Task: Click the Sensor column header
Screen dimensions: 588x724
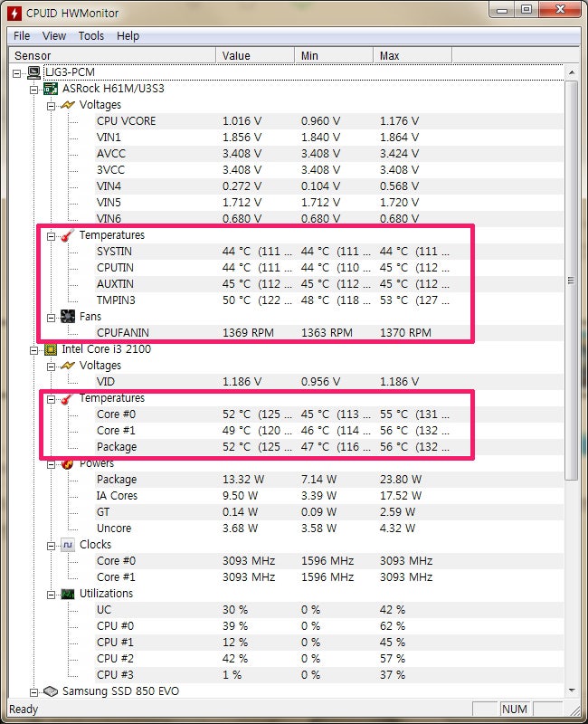Action: pyautogui.click(x=112, y=55)
